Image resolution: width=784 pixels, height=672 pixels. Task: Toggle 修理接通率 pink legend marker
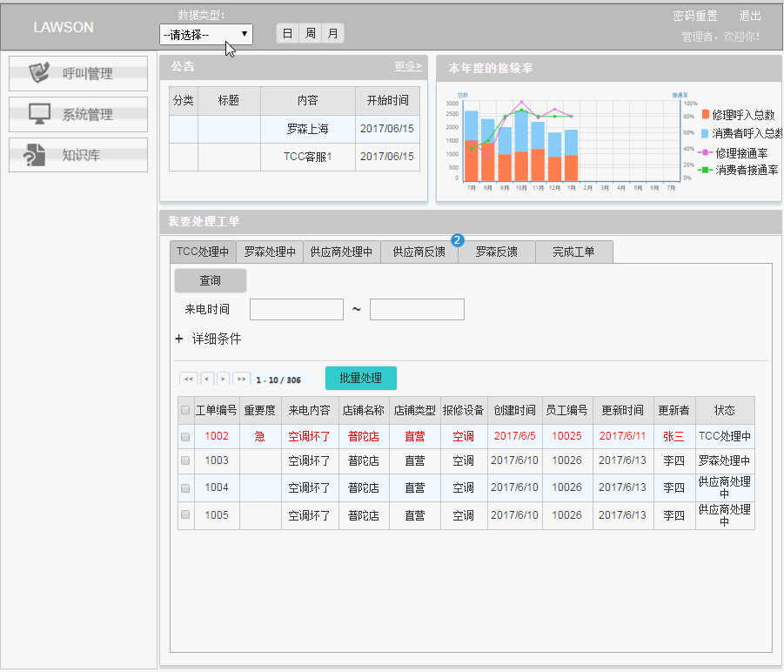705,152
